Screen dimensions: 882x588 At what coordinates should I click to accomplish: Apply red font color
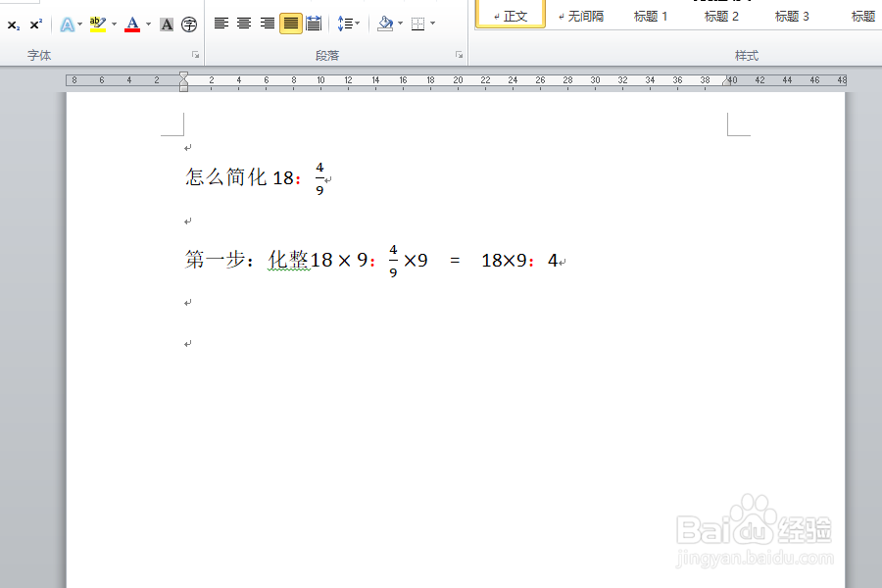(132, 24)
